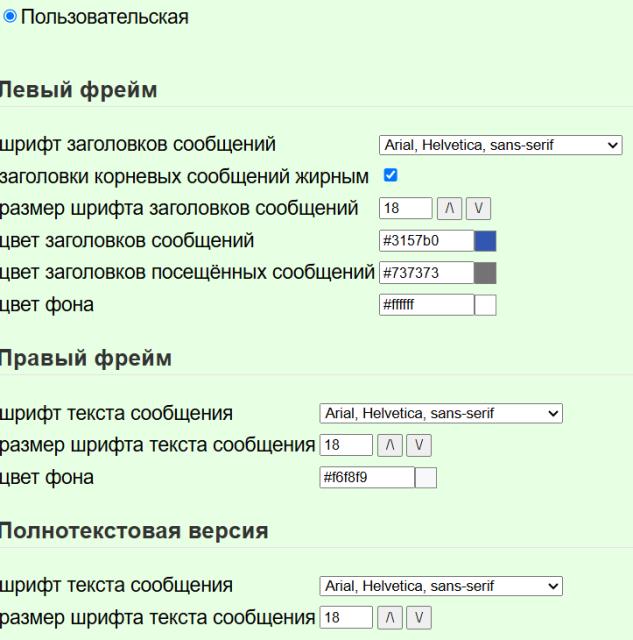Open left frame header font dropdown
This screenshot has height=640, width=633.
[x=500, y=145]
